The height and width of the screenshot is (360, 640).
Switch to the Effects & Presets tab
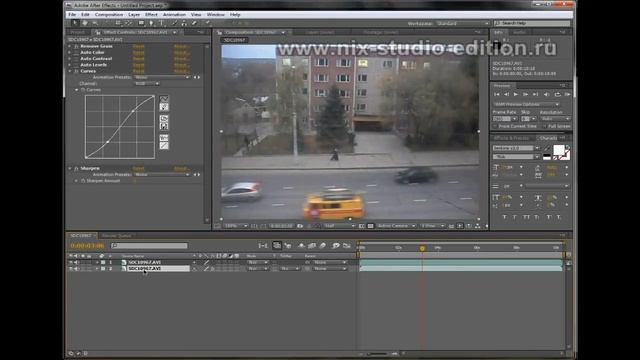tap(511, 138)
